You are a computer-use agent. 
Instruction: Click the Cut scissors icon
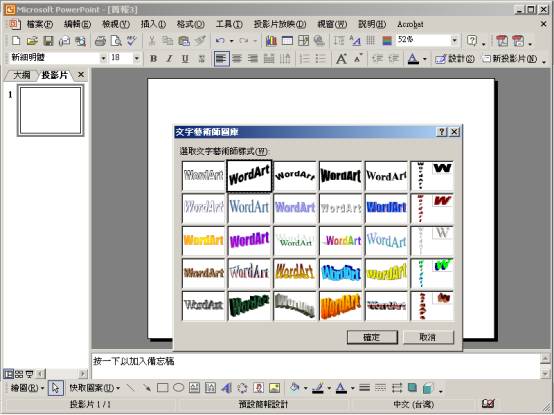(x=152, y=41)
